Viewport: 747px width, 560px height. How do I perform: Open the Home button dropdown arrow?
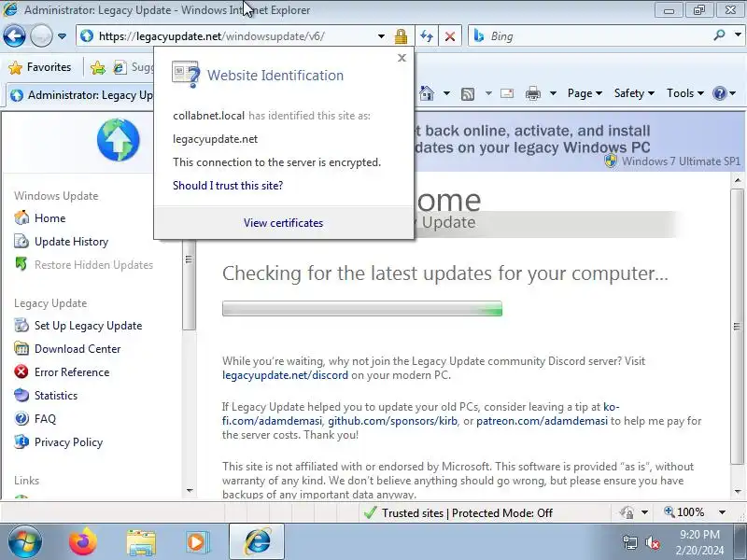(446, 93)
